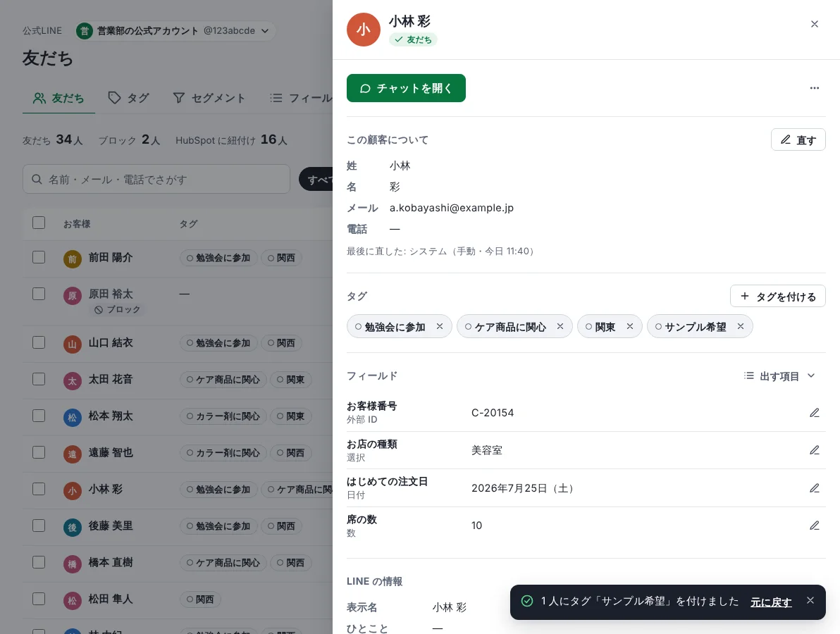Toggle the select-all checkbox in table header
This screenshot has width=840, height=634.
(39, 223)
